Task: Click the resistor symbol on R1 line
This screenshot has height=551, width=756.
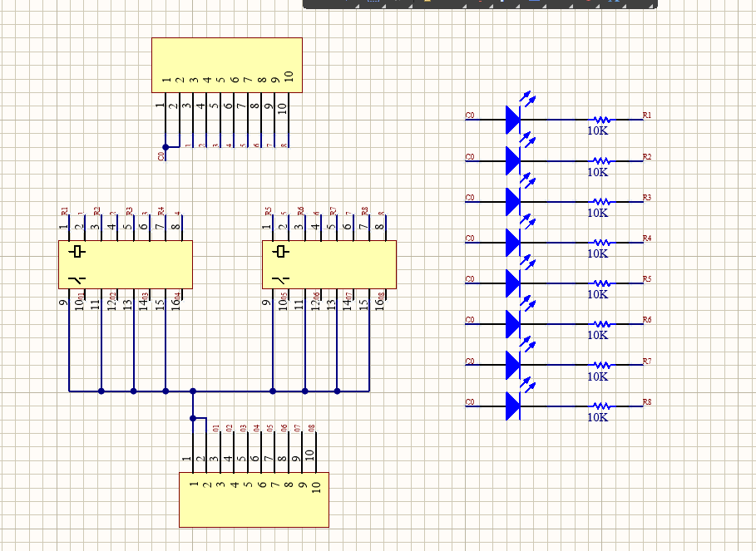Action: tap(600, 120)
